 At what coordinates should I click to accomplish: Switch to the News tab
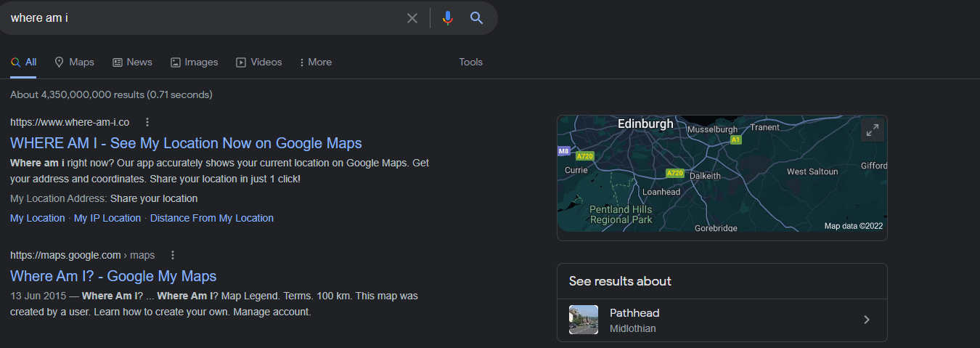(x=132, y=62)
